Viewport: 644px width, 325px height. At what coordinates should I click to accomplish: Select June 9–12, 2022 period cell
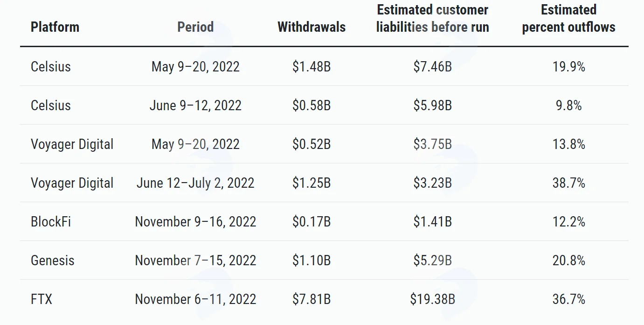click(x=195, y=105)
